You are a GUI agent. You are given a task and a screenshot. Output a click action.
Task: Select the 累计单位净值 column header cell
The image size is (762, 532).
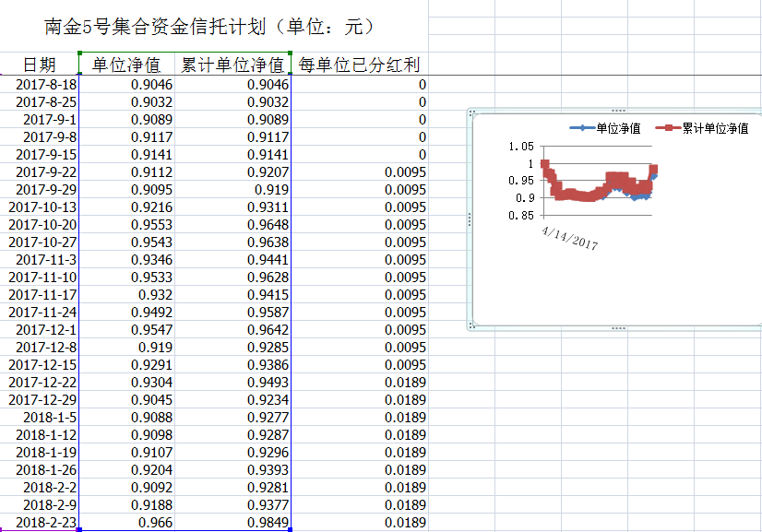click(x=232, y=65)
